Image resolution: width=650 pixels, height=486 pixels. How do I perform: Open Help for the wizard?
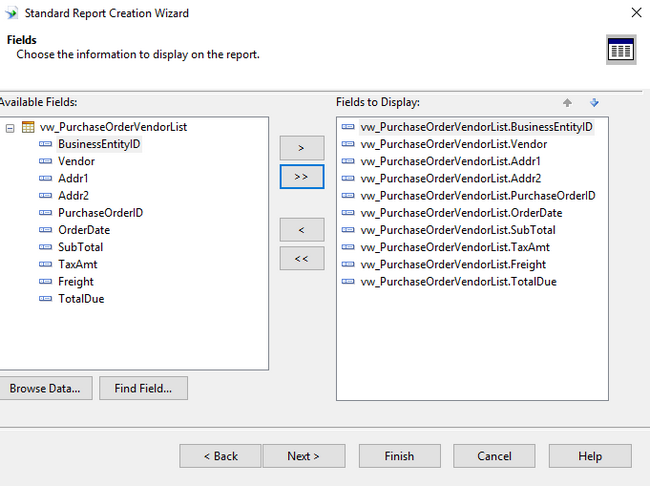coord(590,456)
